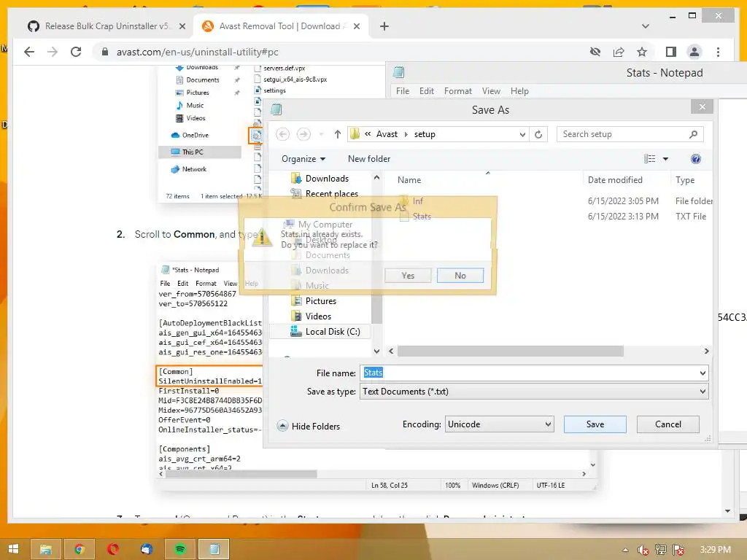Select Downloads in the navigation pane top
Image resolution: width=747 pixels, height=560 pixels.
pyautogui.click(x=327, y=179)
